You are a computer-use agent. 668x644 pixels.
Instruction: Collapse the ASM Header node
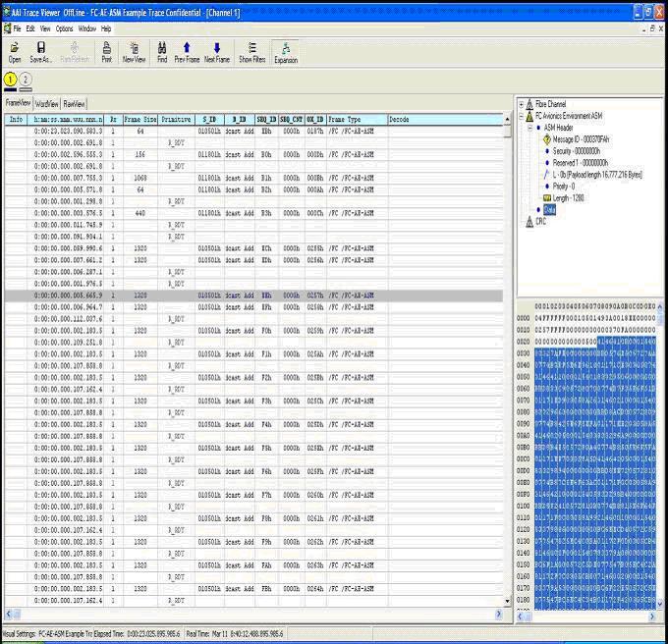click(531, 129)
